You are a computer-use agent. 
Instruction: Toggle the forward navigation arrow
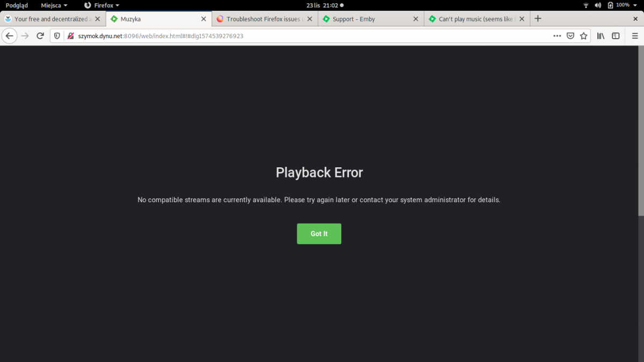tap(25, 35)
